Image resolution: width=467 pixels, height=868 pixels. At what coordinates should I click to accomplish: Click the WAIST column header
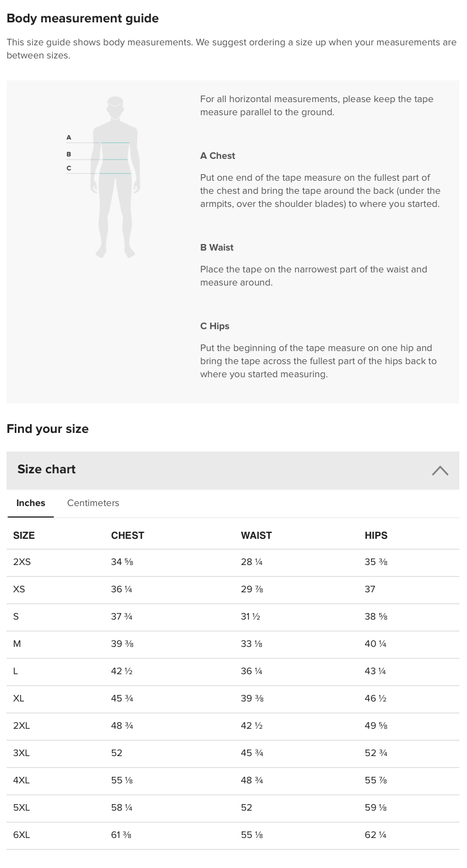tap(256, 536)
